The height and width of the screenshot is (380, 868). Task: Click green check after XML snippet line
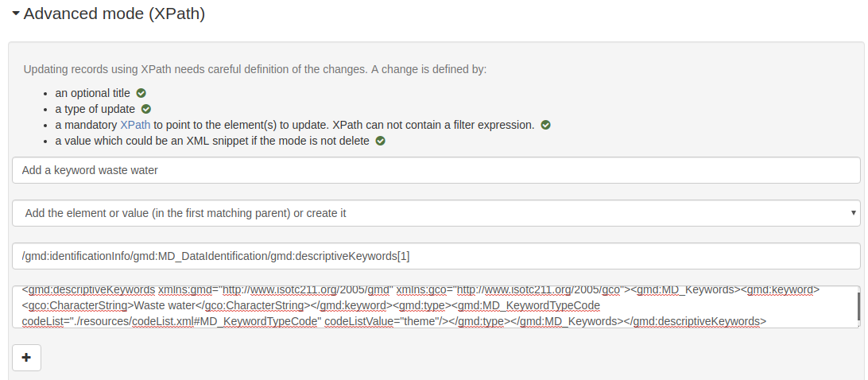click(380, 141)
